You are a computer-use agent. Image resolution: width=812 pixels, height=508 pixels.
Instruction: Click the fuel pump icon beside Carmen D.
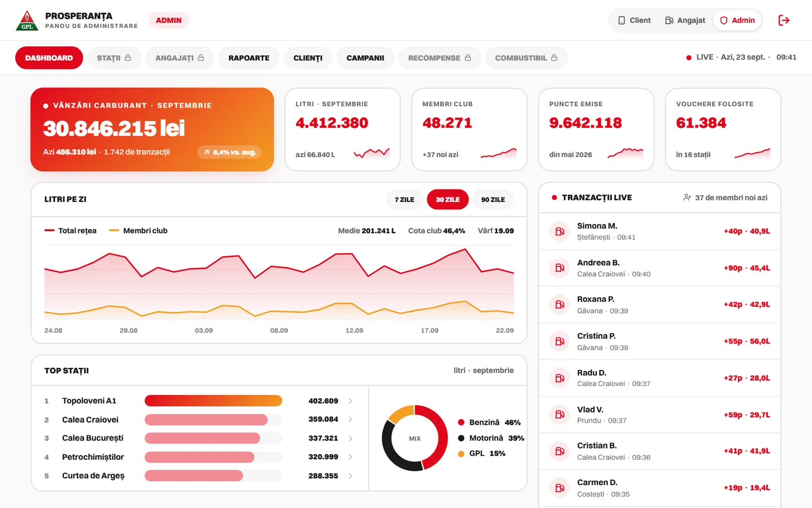coord(560,488)
